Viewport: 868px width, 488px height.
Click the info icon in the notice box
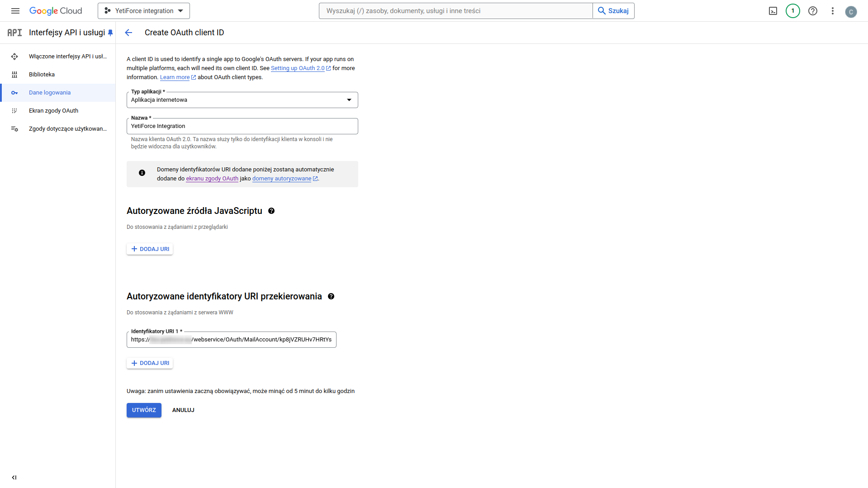(142, 173)
